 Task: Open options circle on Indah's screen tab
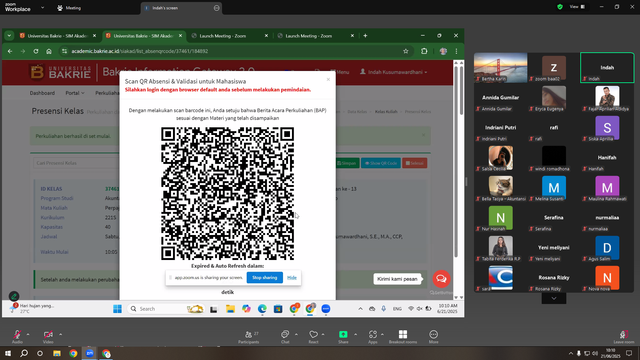[x=216, y=8]
